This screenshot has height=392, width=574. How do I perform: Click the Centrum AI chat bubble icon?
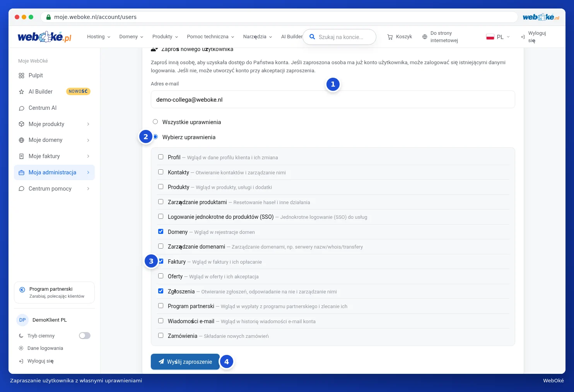click(x=21, y=108)
